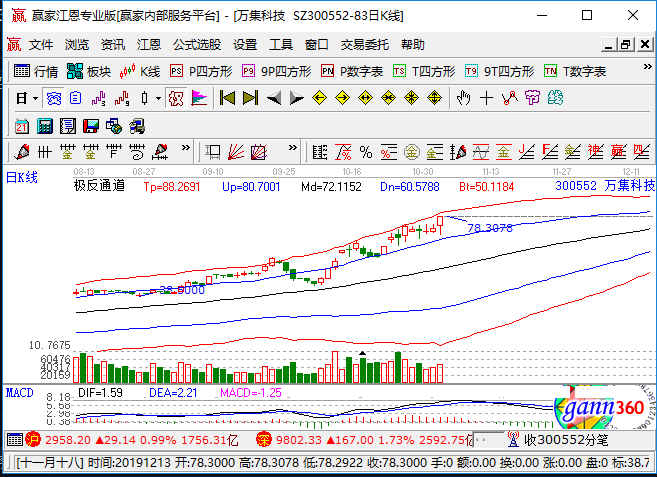The width and height of the screenshot is (657, 477).
Task: Click the 300552 万集科技 stock name
Action: (x=605, y=186)
